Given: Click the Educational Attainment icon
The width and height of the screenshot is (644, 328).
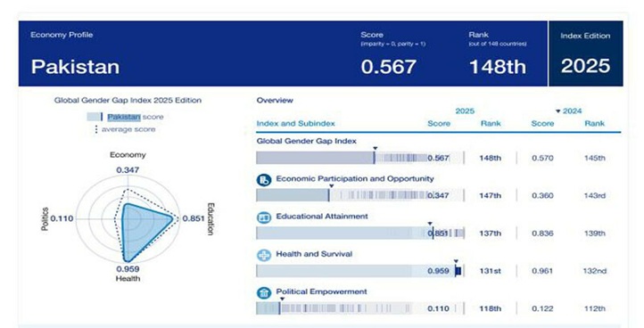Looking at the screenshot, I should [264, 217].
